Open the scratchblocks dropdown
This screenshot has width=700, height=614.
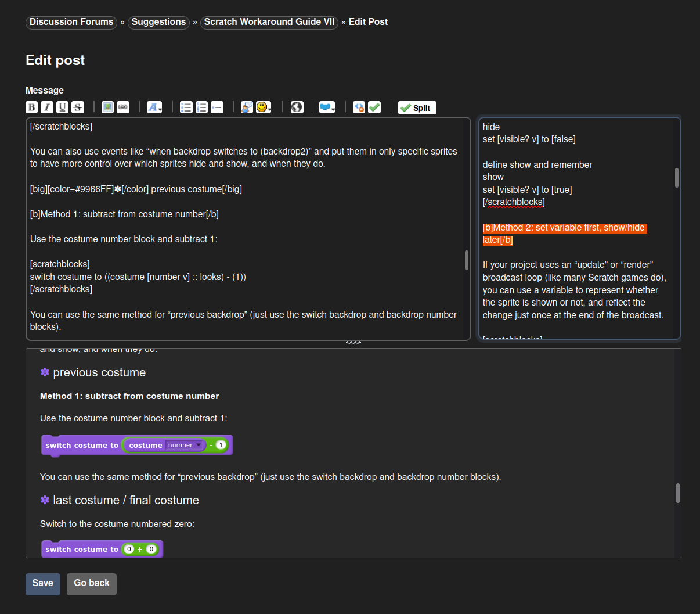[327, 107]
